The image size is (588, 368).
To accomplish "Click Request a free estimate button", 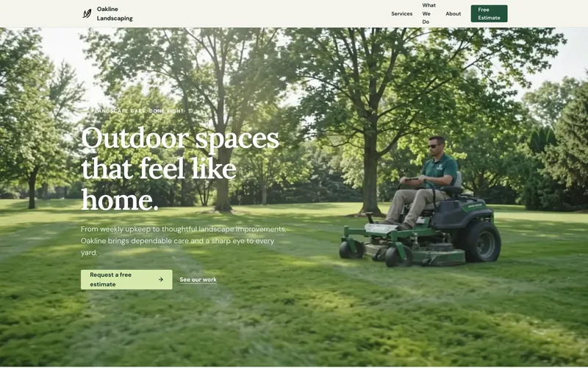I will click(x=126, y=280).
